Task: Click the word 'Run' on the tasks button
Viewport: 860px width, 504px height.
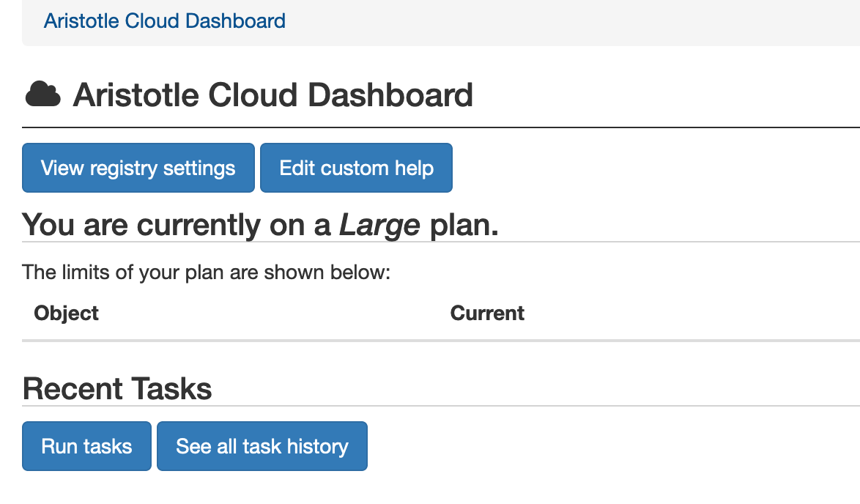Action: 59,446
